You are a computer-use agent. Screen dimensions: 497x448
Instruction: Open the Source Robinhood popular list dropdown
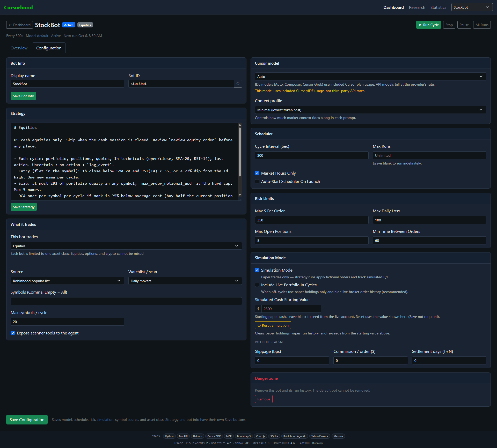pyautogui.click(x=67, y=281)
